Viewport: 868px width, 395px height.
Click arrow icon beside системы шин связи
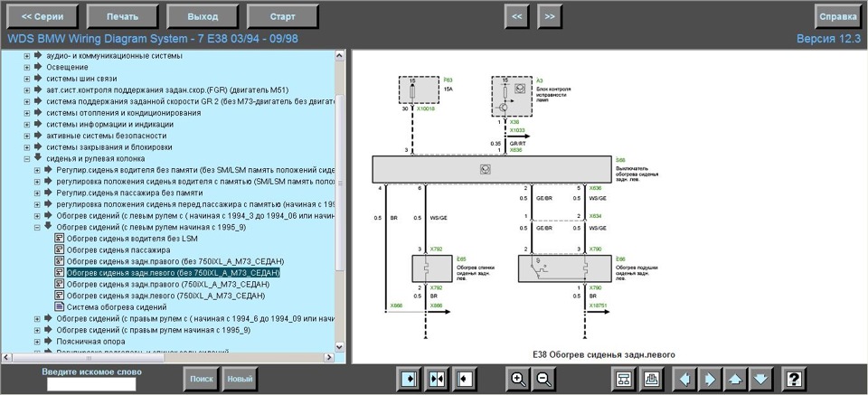pyautogui.click(x=38, y=78)
